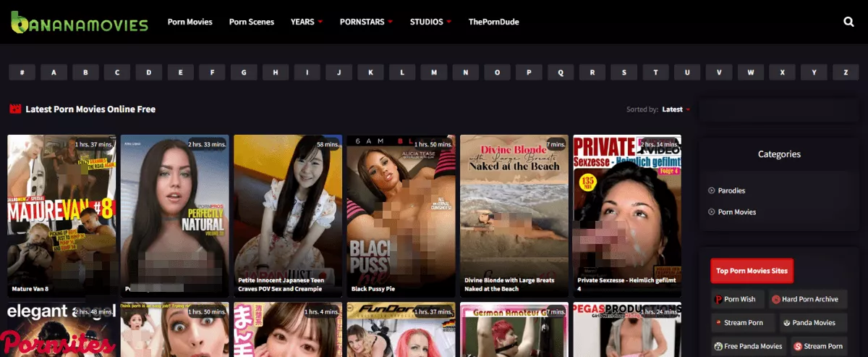Select Porn Movies in the top navigation bar
This screenshot has height=357, width=868.
(x=190, y=22)
